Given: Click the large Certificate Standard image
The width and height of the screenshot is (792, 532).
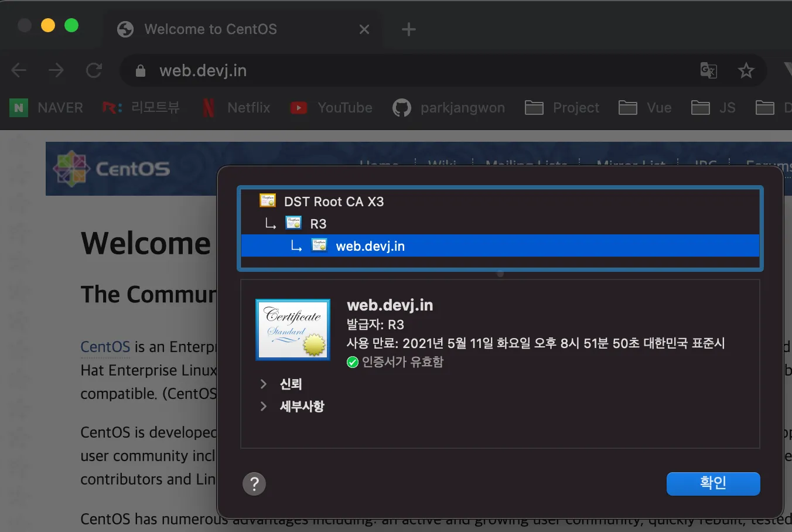Looking at the screenshot, I should coord(293,329).
